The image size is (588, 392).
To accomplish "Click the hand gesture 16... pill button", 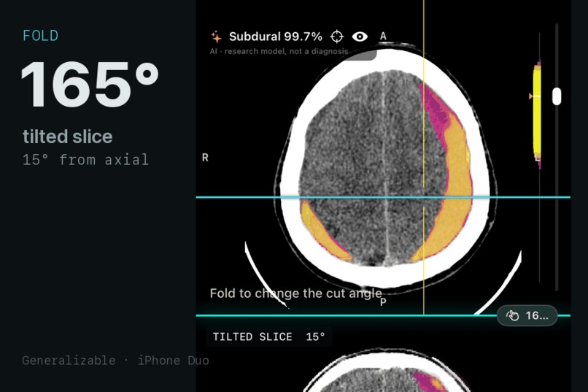I will [527, 316].
